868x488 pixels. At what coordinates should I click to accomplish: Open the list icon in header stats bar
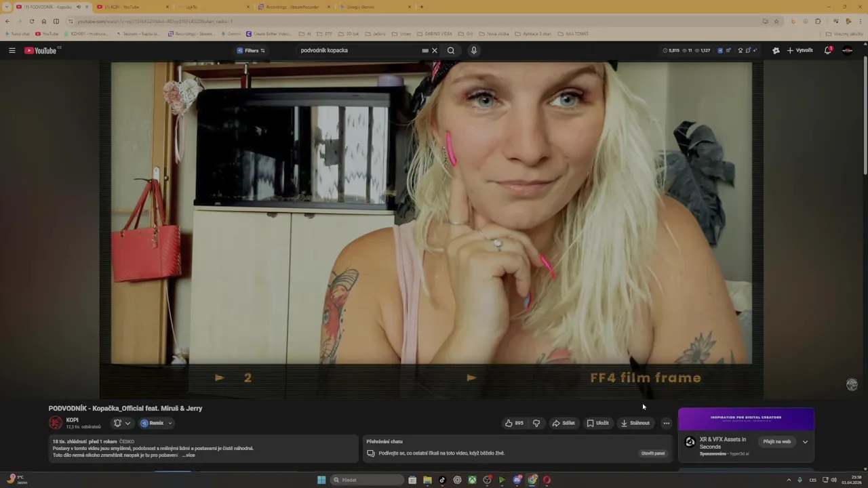pyautogui.click(x=729, y=50)
